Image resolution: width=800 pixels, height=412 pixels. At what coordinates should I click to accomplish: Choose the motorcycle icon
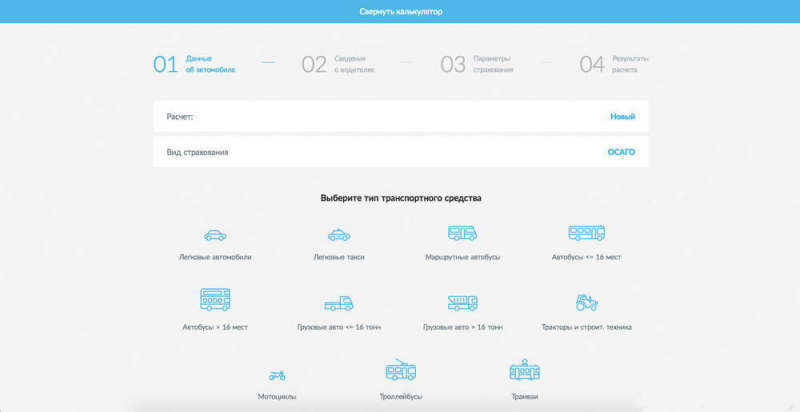(x=277, y=375)
